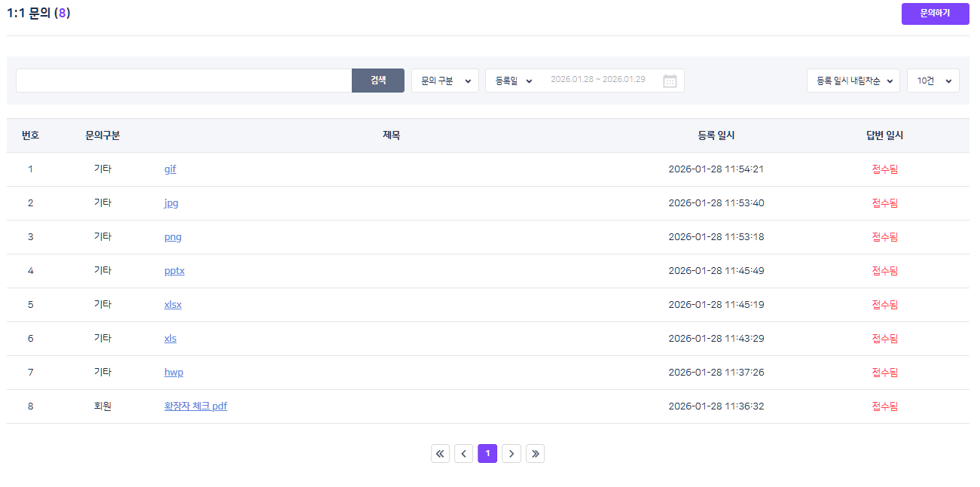This screenshot has width=980, height=487.
Task: Go to first page using double-left arrow
Action: 441,453
